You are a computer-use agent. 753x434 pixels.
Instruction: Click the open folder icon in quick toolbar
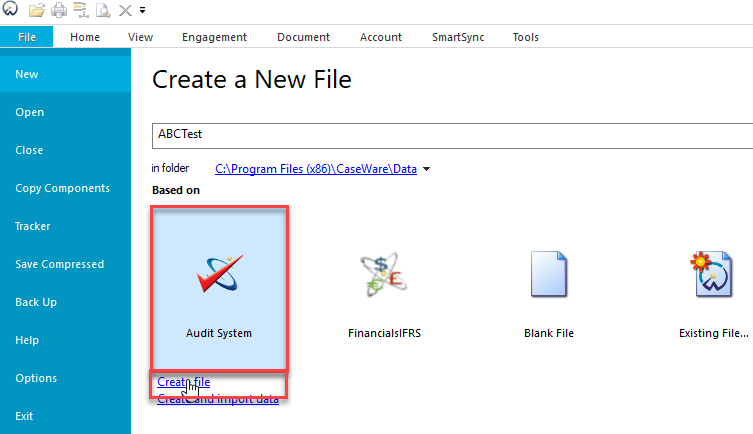(36, 10)
